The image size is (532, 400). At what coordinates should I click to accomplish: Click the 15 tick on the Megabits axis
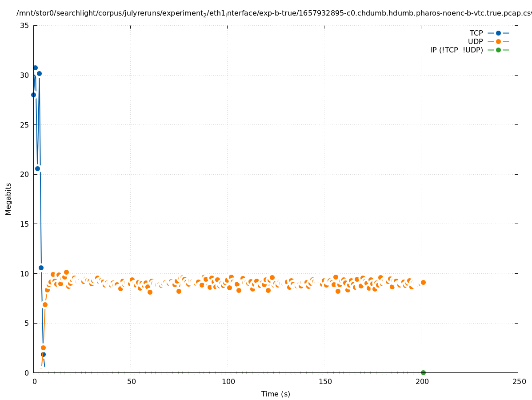click(x=25, y=224)
